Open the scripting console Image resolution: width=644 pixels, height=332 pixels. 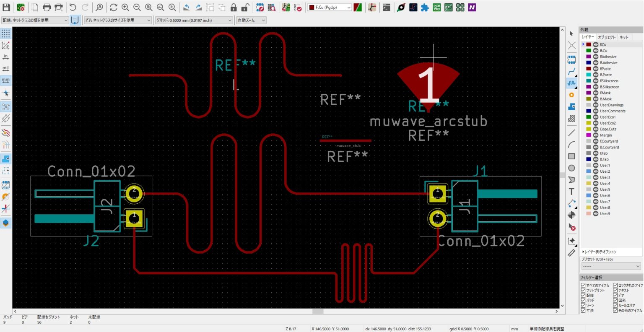coord(387,8)
